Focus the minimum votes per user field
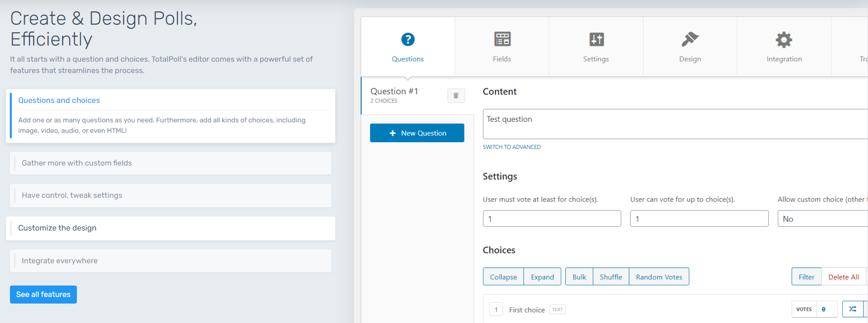 tap(552, 219)
